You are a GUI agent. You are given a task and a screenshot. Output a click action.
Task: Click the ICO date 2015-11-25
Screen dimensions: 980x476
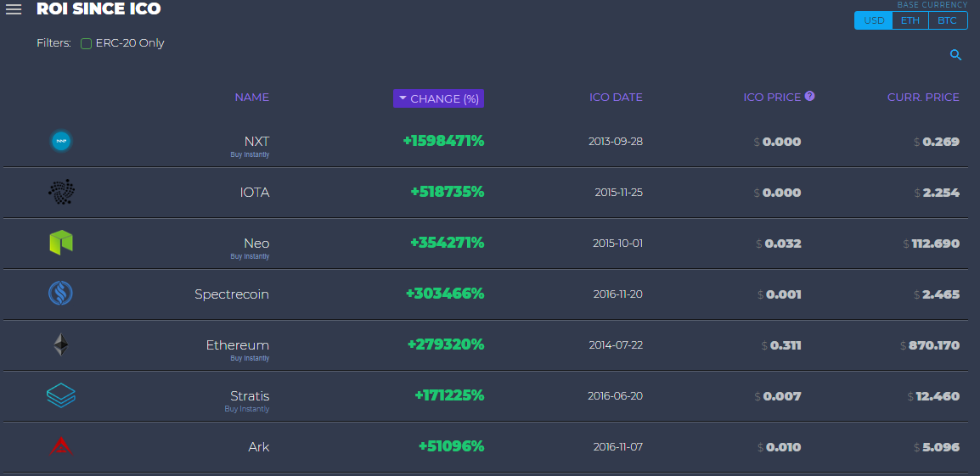619,193
